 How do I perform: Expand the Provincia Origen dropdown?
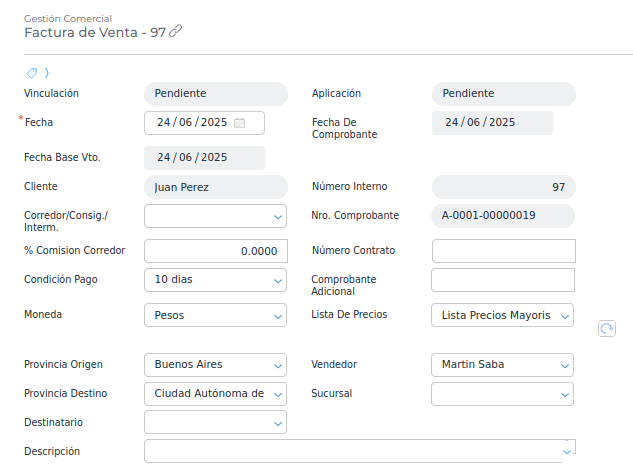(277, 365)
